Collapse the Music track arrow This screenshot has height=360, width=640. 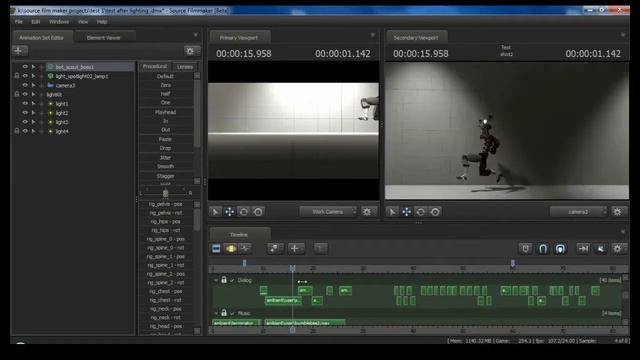click(x=216, y=313)
